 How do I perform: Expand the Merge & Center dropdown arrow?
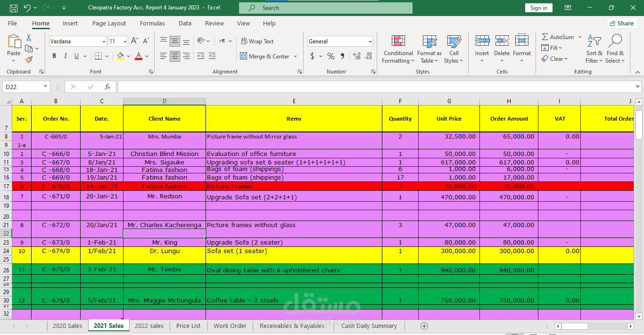[296, 56]
